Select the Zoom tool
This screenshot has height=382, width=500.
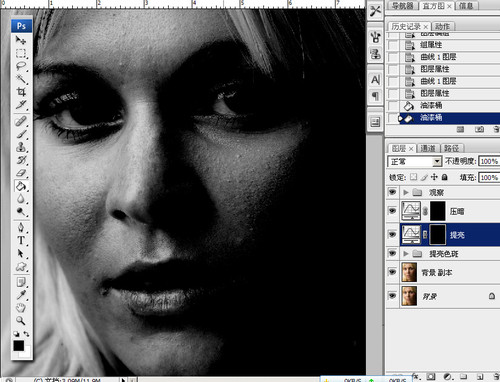21,320
